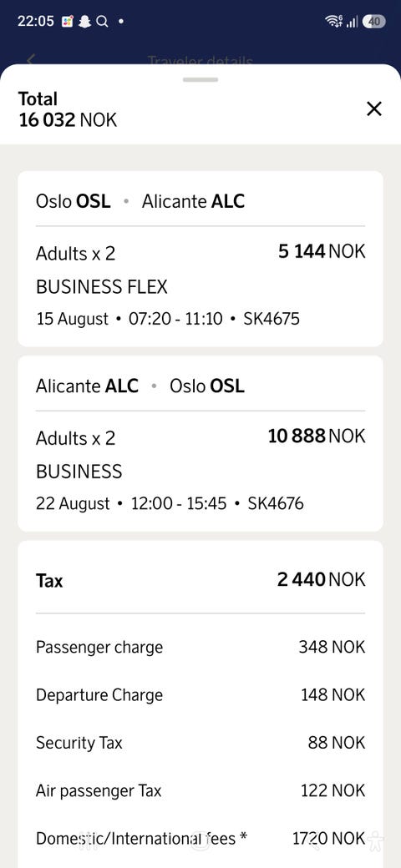Tap outbound flight SK4675 details line
Screen dimensions: 401x868
(x=168, y=319)
